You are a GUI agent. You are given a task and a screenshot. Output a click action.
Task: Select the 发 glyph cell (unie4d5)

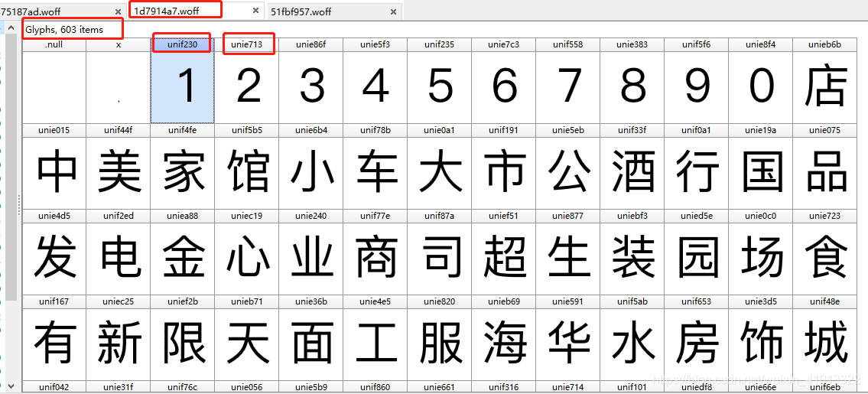coord(54,252)
